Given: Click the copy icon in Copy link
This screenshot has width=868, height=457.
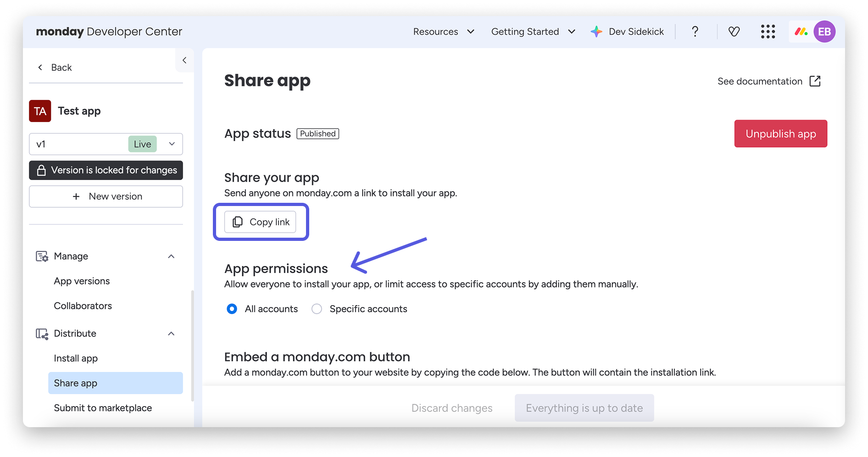Looking at the screenshot, I should pos(238,222).
